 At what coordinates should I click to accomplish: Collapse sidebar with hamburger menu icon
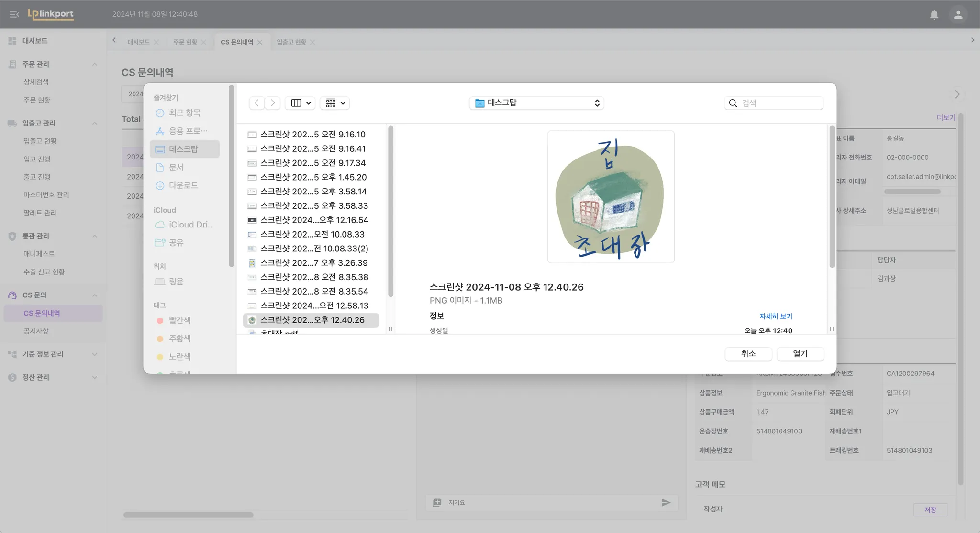tap(14, 14)
